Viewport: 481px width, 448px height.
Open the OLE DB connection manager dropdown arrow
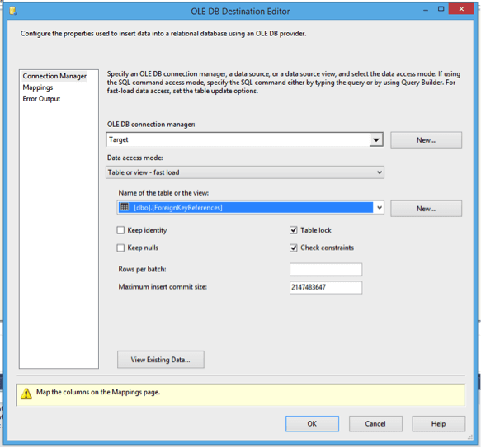(376, 140)
